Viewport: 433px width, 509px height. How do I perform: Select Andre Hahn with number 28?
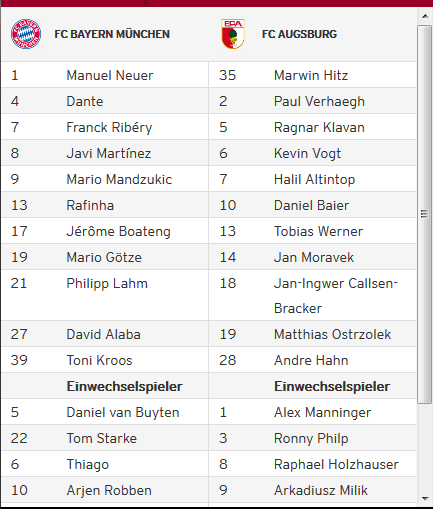point(311,360)
